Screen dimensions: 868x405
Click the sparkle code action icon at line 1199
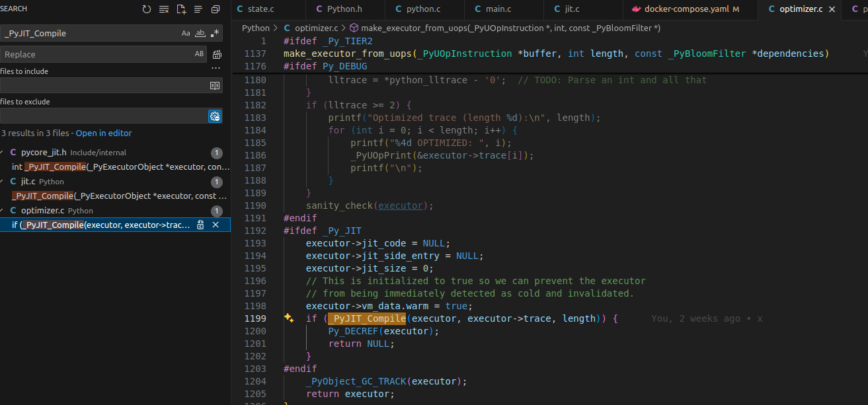click(x=289, y=318)
